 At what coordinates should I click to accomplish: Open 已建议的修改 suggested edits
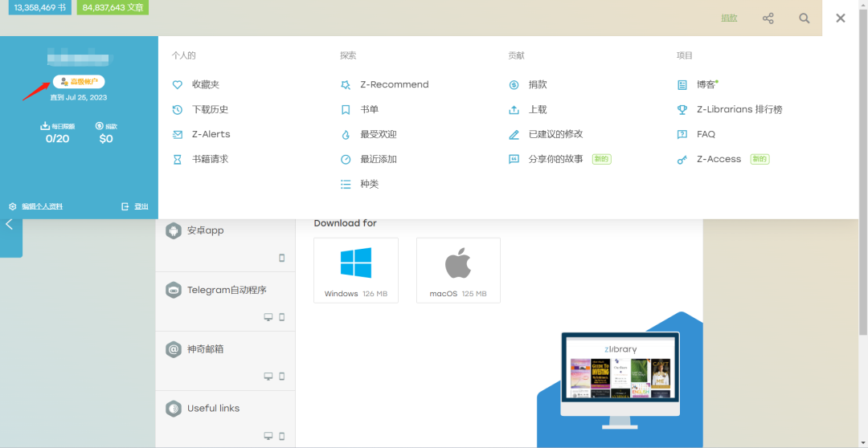tap(556, 134)
